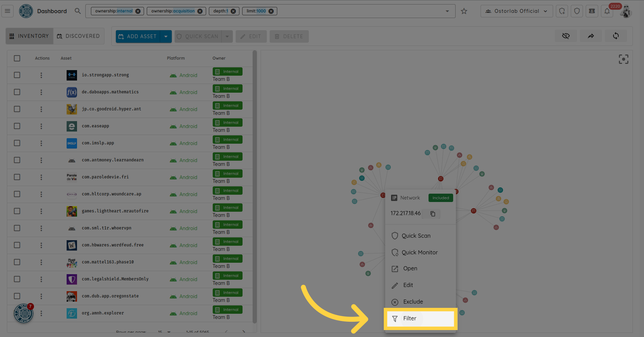Click the Add Asset button
The height and width of the screenshot is (337, 644).
(138, 36)
